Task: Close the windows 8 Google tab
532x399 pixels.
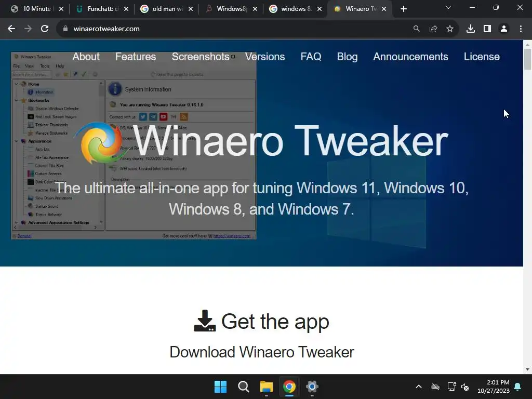Action: (x=320, y=9)
